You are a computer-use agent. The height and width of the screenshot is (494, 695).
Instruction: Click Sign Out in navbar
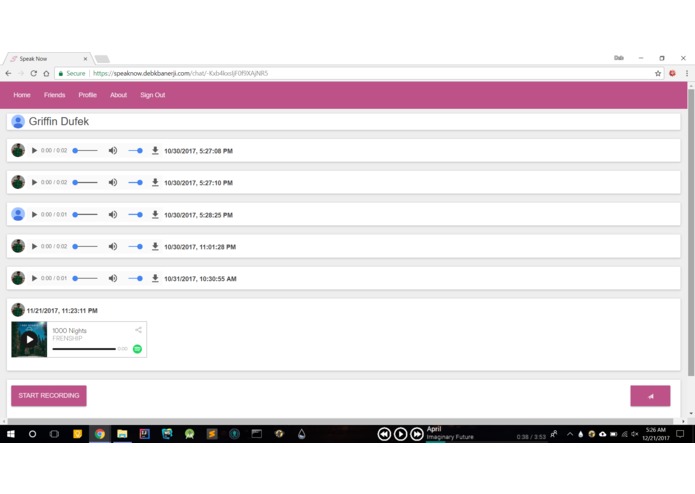pyautogui.click(x=152, y=95)
